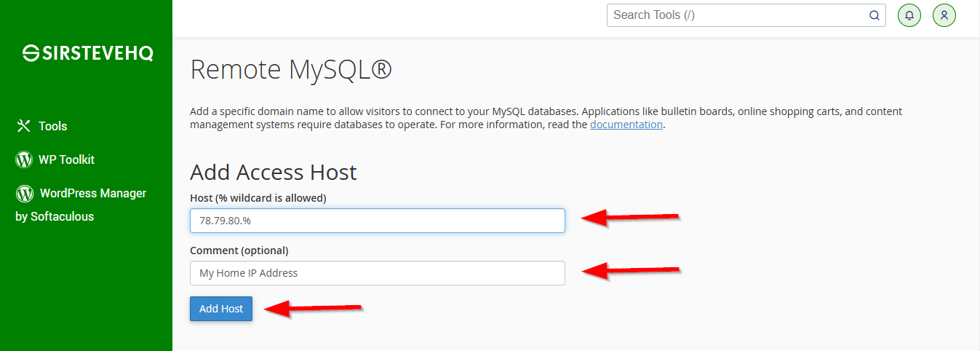Open the documentation link
This screenshot has height=351, width=980.
pyautogui.click(x=626, y=125)
